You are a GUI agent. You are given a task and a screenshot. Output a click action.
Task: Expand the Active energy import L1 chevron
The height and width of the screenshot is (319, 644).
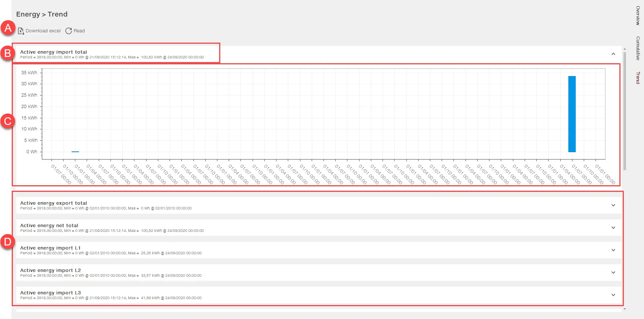[613, 250]
